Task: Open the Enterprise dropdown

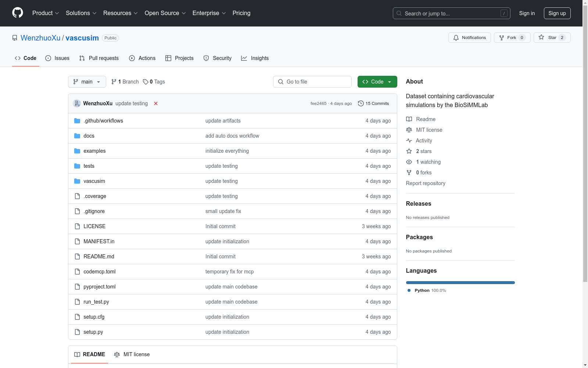Action: (209, 13)
